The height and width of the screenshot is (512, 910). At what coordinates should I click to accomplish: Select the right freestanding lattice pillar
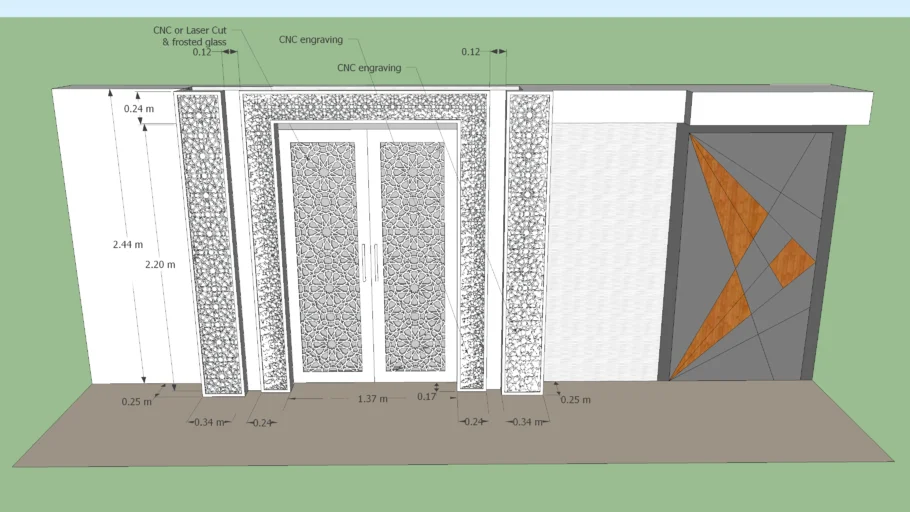click(x=527, y=243)
